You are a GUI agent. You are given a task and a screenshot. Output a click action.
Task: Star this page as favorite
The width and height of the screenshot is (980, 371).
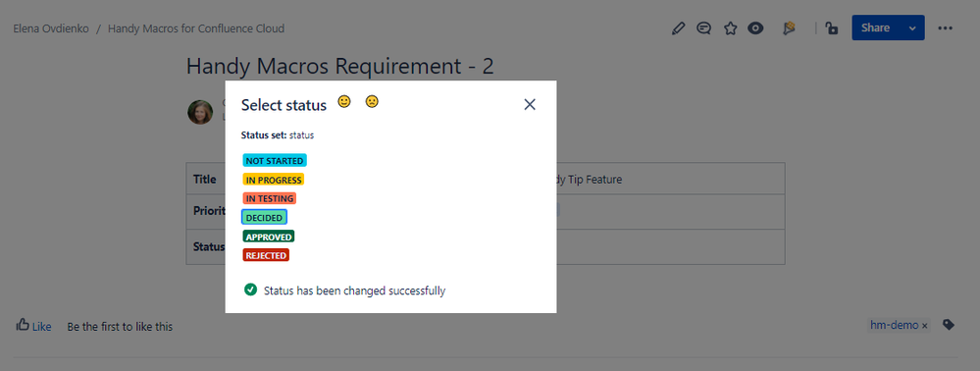[730, 28]
